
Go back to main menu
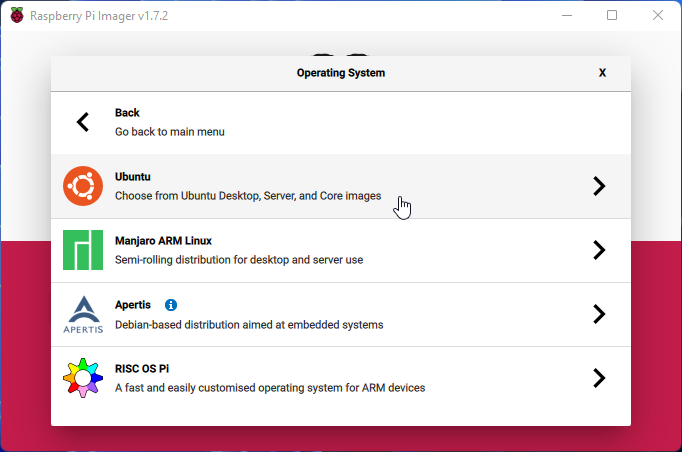[341, 123]
